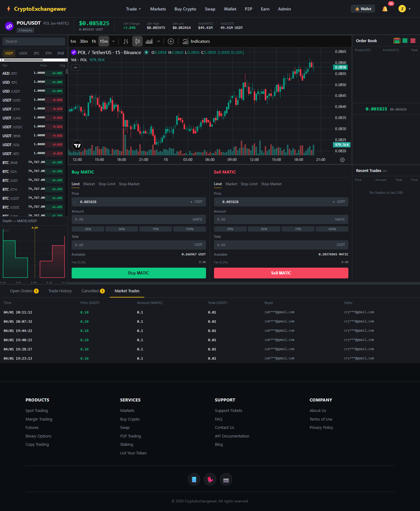Click the compare/add symbol plus icon

coord(171,41)
